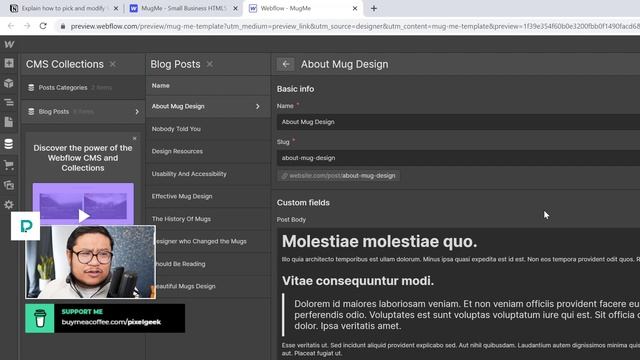Select the Nobody Told You post
This screenshot has height=360, width=640.
coord(208,129)
